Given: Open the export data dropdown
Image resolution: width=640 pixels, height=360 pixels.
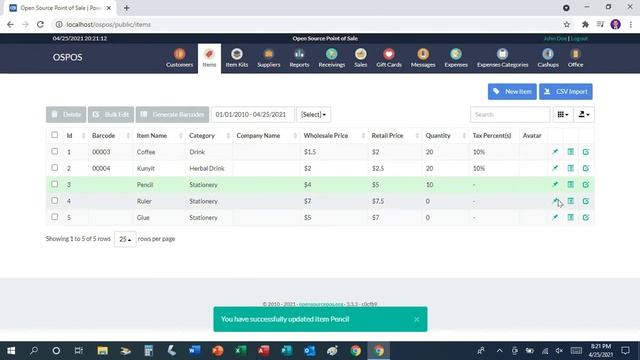Looking at the screenshot, I should (x=584, y=115).
